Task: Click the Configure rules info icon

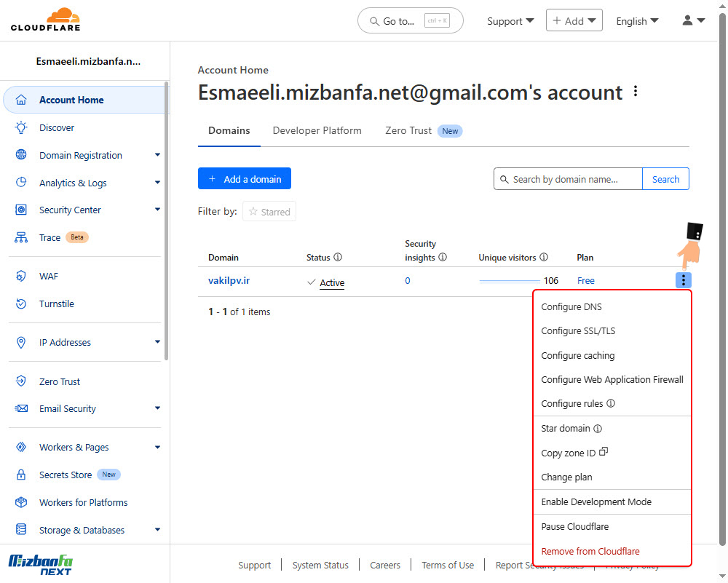Action: [x=611, y=403]
